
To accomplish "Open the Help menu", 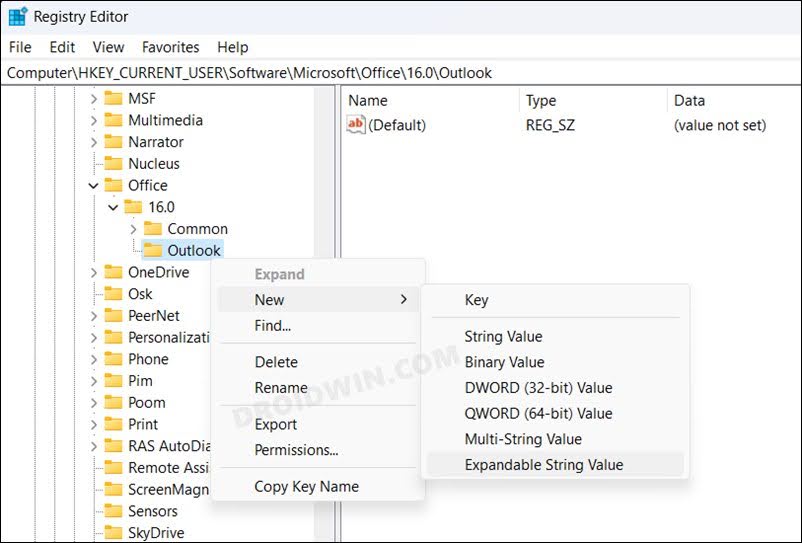I will pyautogui.click(x=233, y=47).
